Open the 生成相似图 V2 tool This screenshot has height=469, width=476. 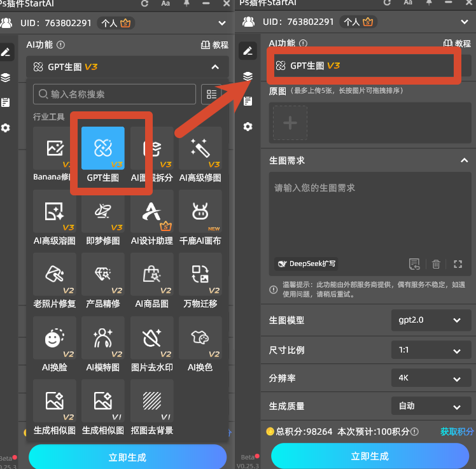55,401
